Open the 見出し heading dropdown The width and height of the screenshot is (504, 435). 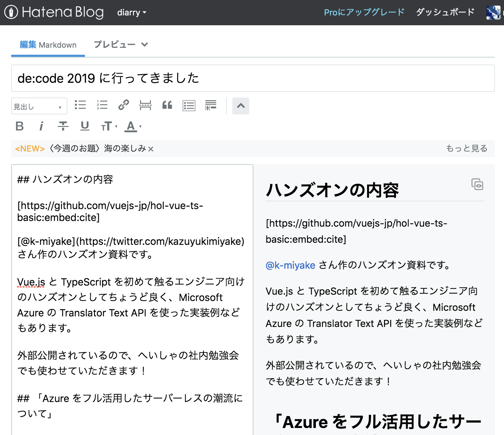click(x=39, y=106)
